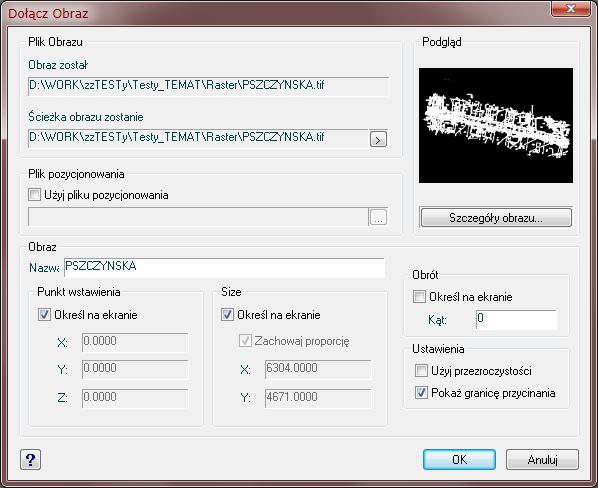Toggle Zachowaj proporcję checkbox
Screen dimensions: 598x488
pyautogui.click(x=245, y=340)
